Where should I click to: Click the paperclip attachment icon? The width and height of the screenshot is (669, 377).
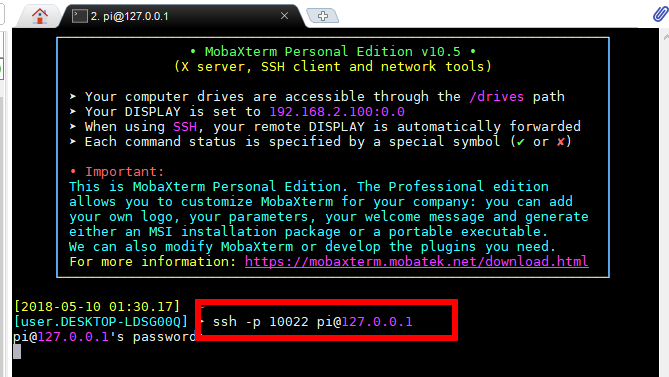[x=660, y=14]
